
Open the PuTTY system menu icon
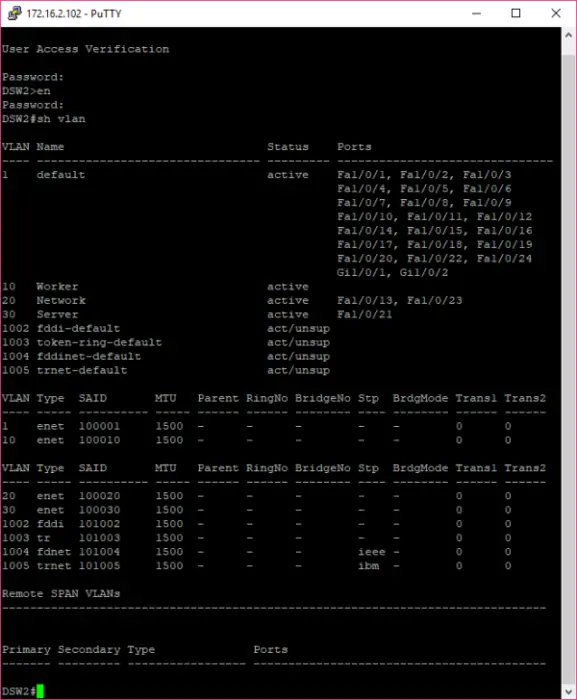[x=15, y=13]
